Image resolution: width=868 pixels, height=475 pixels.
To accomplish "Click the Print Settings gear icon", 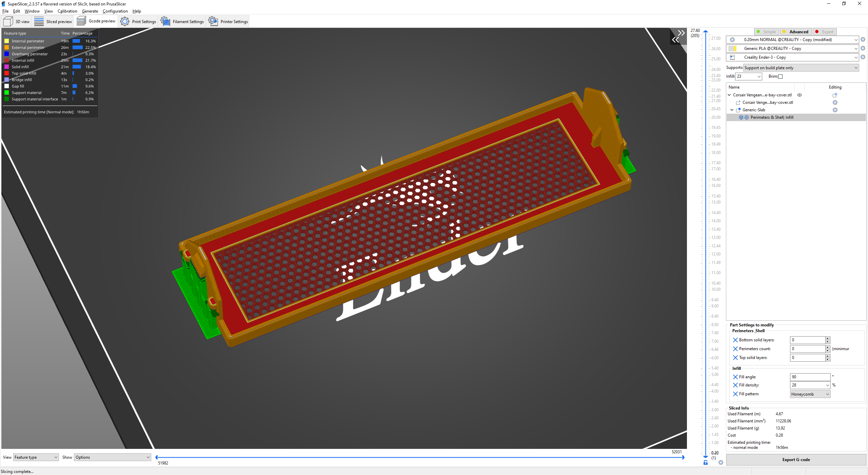I will (125, 21).
